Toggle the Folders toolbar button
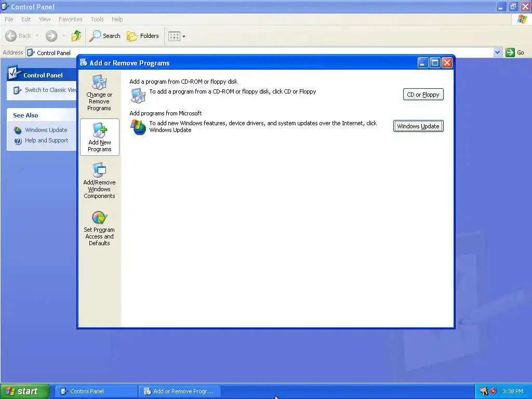This screenshot has width=532, height=399. [x=143, y=36]
